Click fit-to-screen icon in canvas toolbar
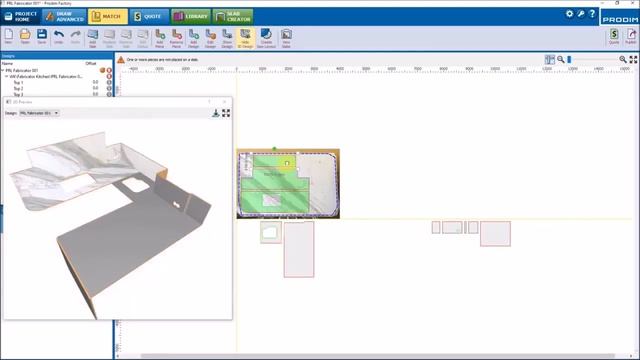Screen dimensions: 640x360 [633, 60]
